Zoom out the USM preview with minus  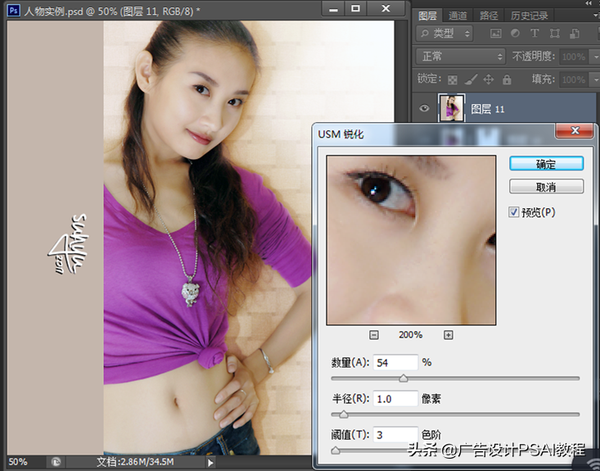pos(373,334)
